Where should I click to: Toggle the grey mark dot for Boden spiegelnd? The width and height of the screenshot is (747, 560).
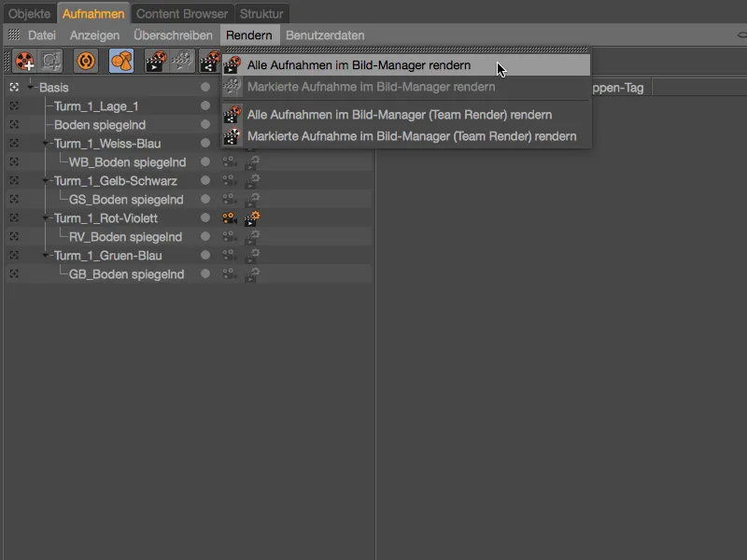point(205,124)
